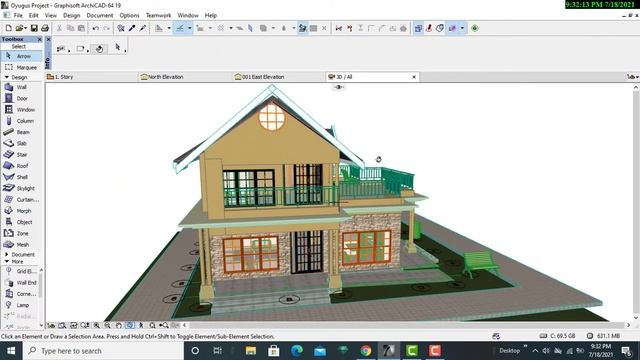Image resolution: width=640 pixels, height=360 pixels.
Task: Pick the Window tool
Action: [x=22, y=109]
